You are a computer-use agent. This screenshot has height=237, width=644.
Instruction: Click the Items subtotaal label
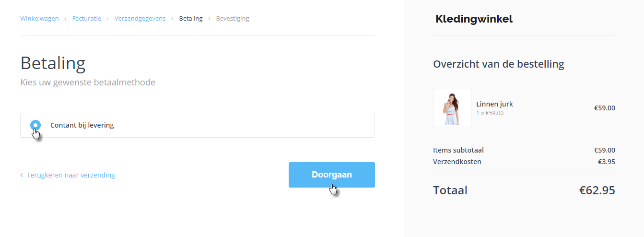[458, 150]
